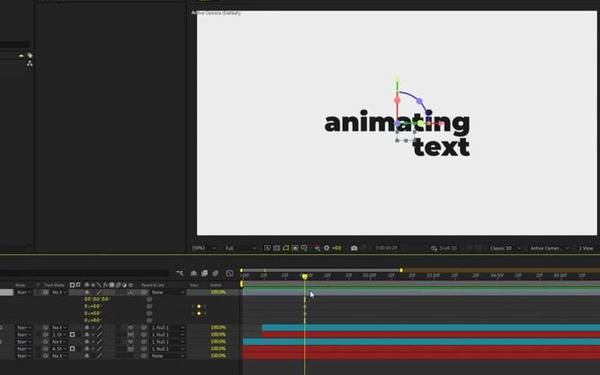Toggle the hide shy layers switch
600x375 pixels.
[x=194, y=273]
